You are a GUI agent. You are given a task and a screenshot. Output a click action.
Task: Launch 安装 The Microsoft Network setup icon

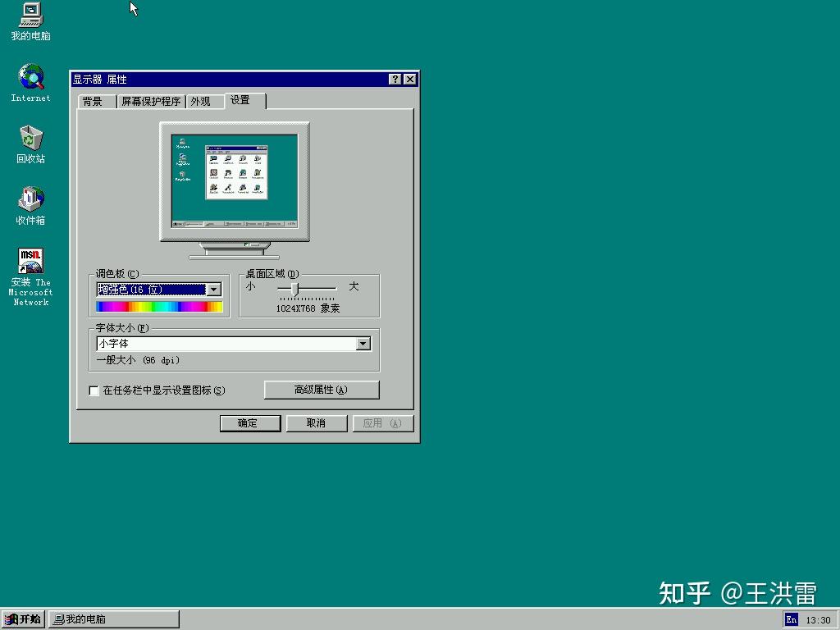click(30, 261)
